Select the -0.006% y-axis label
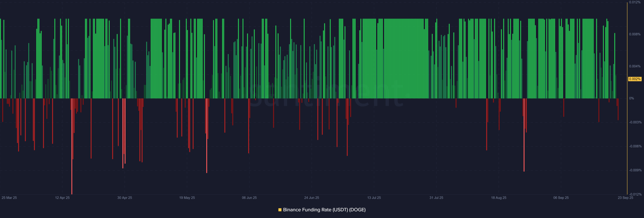Viewport: 644px width, 218px height. (x=635, y=146)
